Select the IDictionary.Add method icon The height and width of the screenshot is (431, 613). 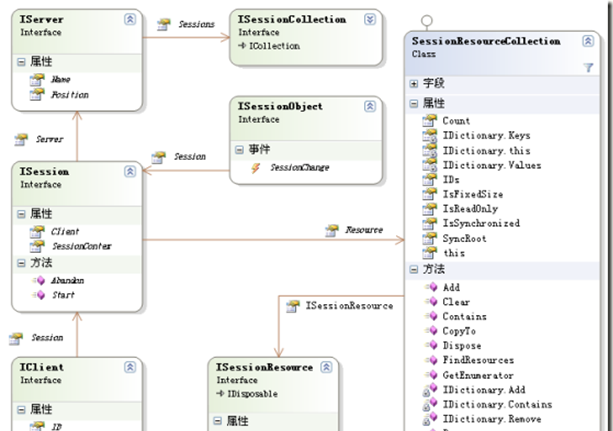tap(430, 390)
